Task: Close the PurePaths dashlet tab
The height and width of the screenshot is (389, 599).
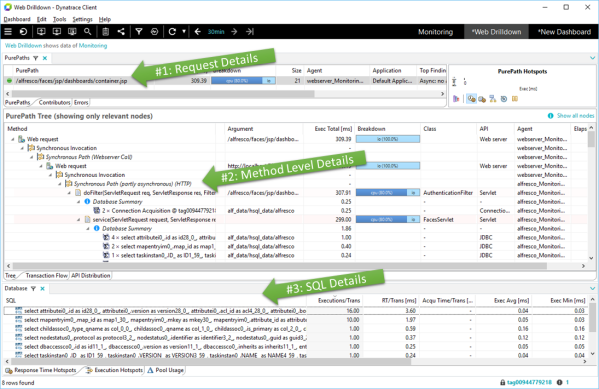Action: tap(45, 58)
